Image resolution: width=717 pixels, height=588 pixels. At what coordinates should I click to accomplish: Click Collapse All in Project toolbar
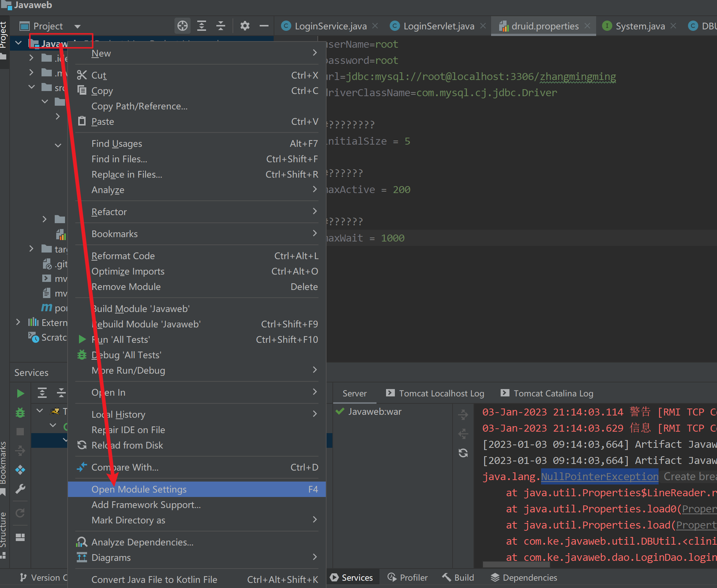pyautogui.click(x=221, y=26)
